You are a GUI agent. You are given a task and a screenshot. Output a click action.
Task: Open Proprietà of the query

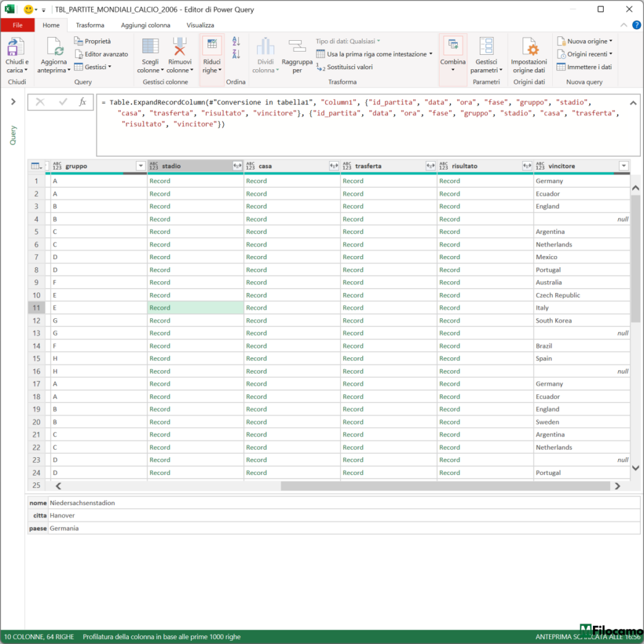click(92, 41)
